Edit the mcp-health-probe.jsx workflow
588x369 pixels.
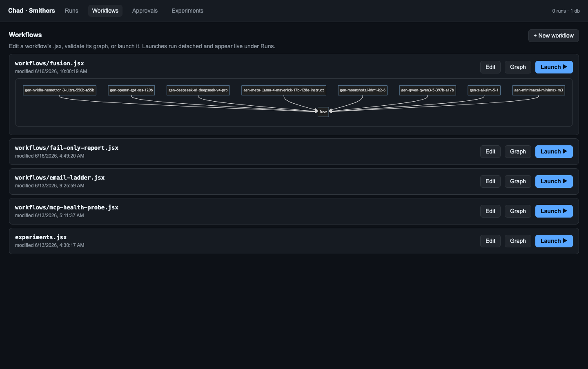[x=490, y=211]
